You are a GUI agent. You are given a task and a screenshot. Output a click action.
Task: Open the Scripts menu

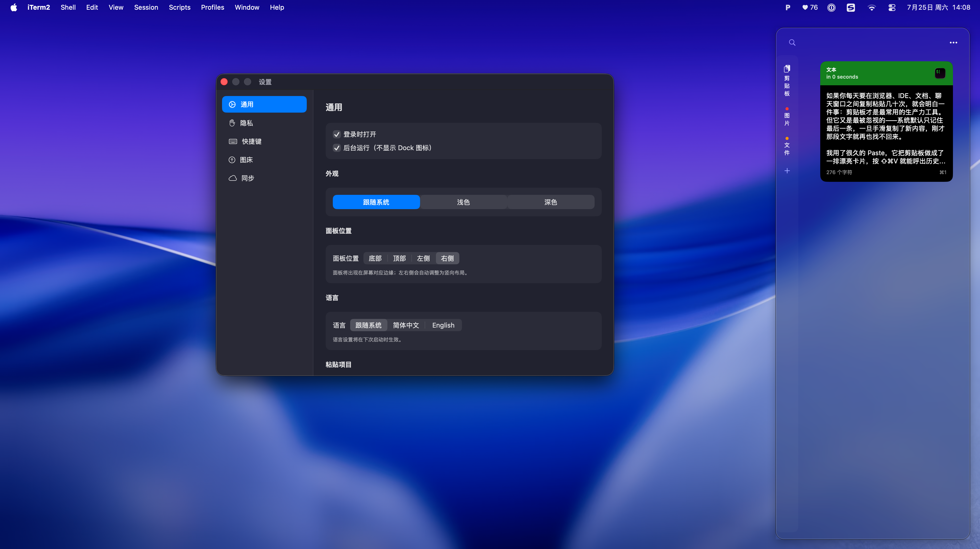pyautogui.click(x=180, y=7)
